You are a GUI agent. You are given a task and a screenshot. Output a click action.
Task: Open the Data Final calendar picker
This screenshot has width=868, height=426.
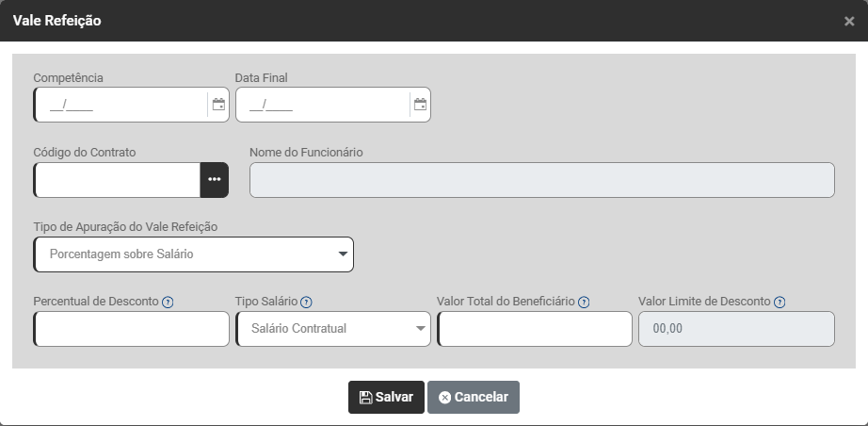pyautogui.click(x=420, y=105)
